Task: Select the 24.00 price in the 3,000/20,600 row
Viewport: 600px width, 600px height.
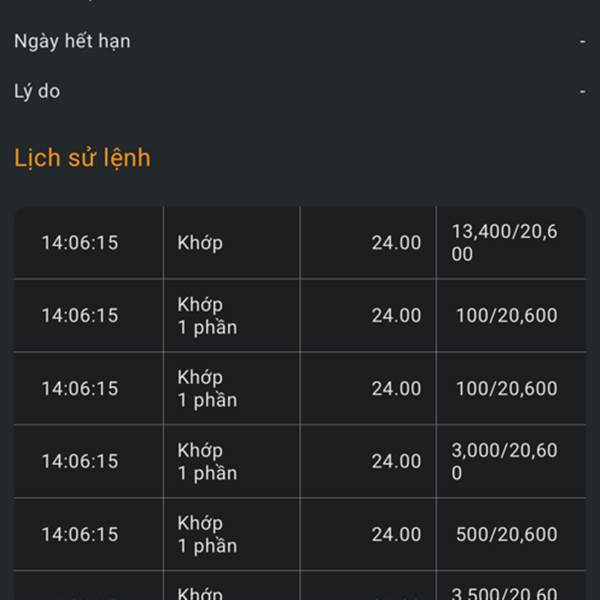Action: click(396, 461)
